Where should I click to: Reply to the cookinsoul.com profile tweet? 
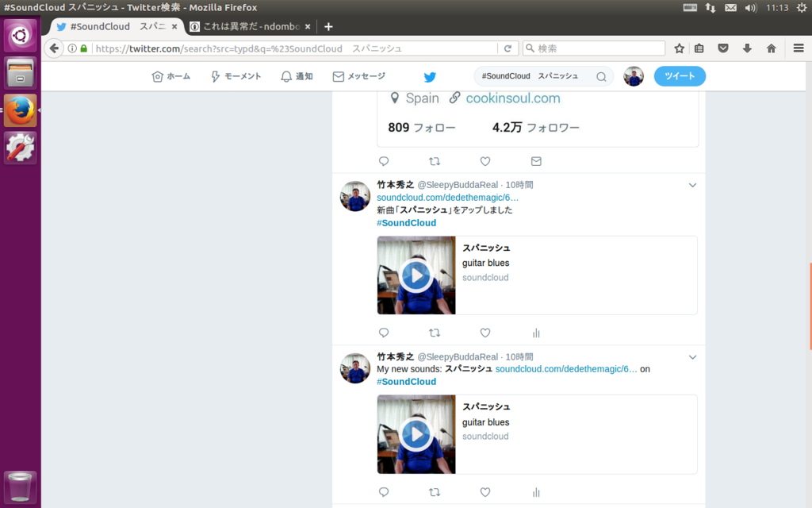pos(384,161)
